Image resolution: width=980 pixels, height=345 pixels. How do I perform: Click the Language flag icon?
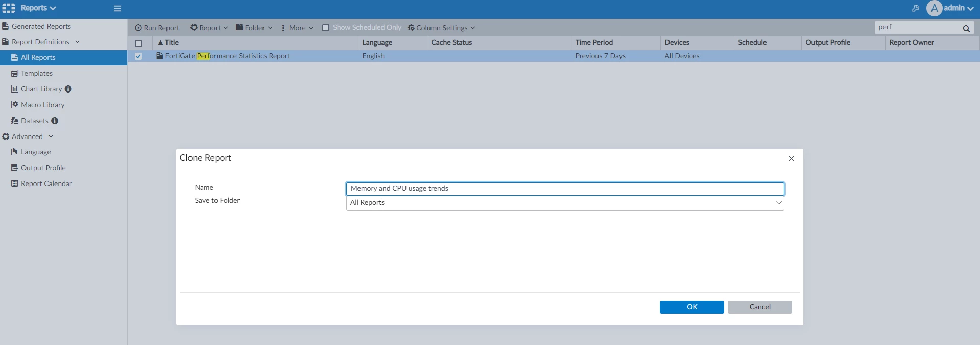tap(15, 152)
